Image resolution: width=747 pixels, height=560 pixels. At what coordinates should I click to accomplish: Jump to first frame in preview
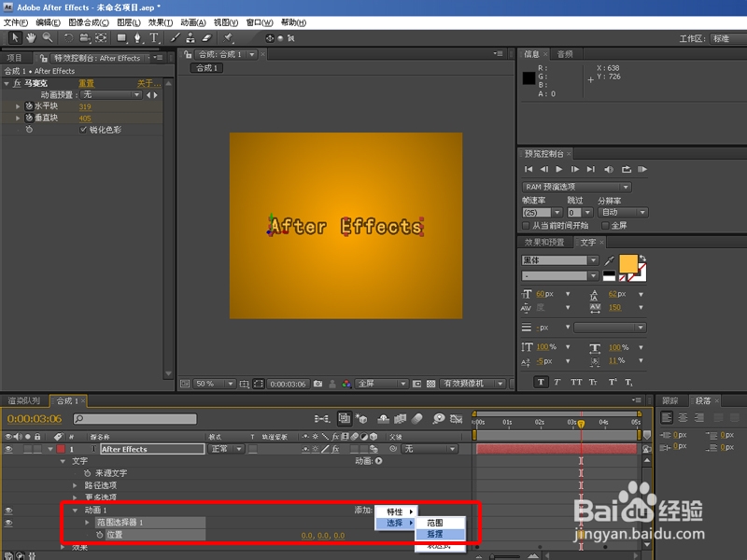(x=529, y=169)
